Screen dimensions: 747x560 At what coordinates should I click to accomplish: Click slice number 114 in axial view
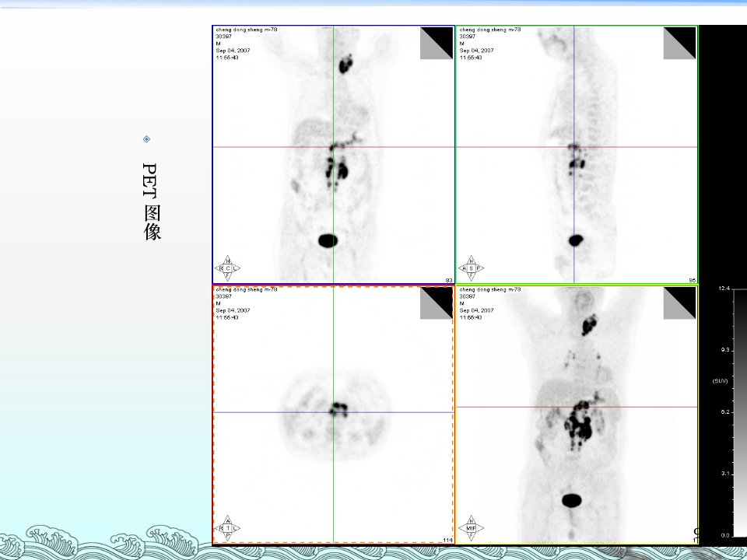[448, 540]
